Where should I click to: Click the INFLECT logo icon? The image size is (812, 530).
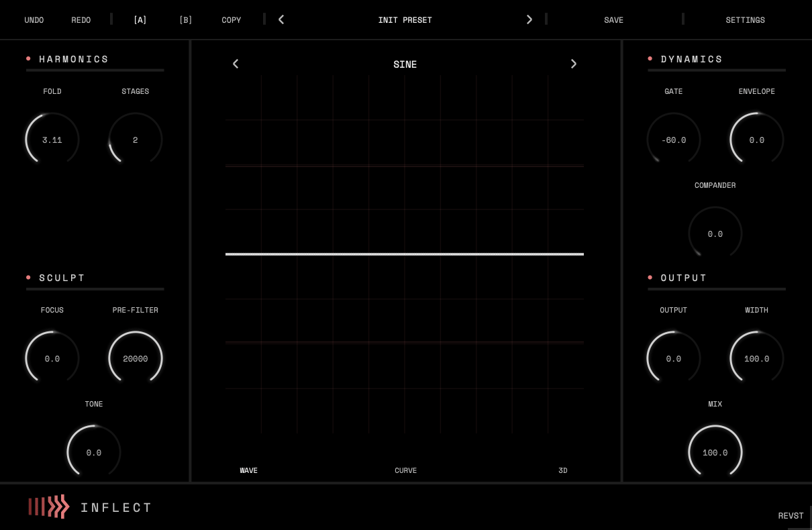click(x=48, y=507)
